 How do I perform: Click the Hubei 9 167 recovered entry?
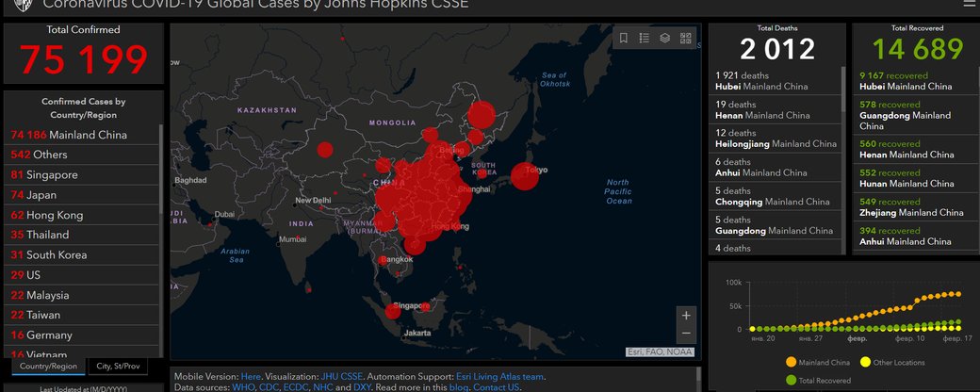pyautogui.click(x=915, y=81)
